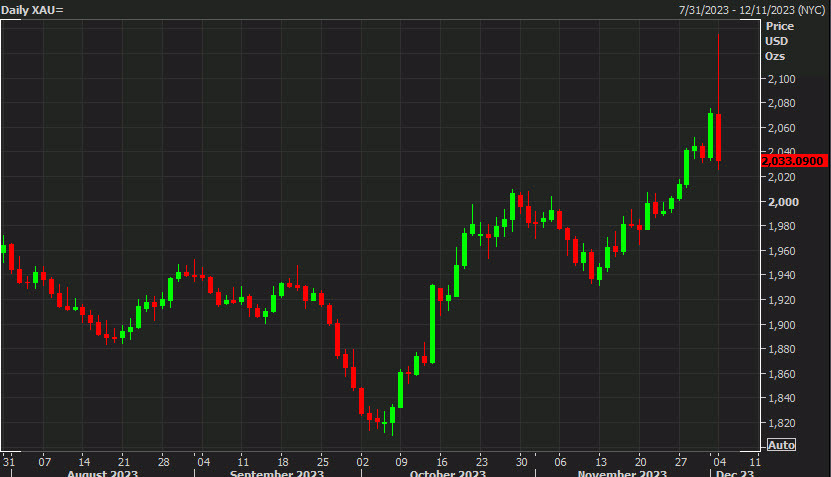Viewport: 831px width, 477px height.
Task: Click the Ozs unit label
Action: point(775,56)
